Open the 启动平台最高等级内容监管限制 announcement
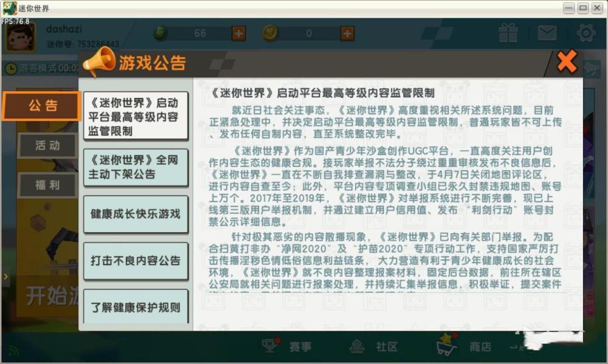 click(x=136, y=116)
